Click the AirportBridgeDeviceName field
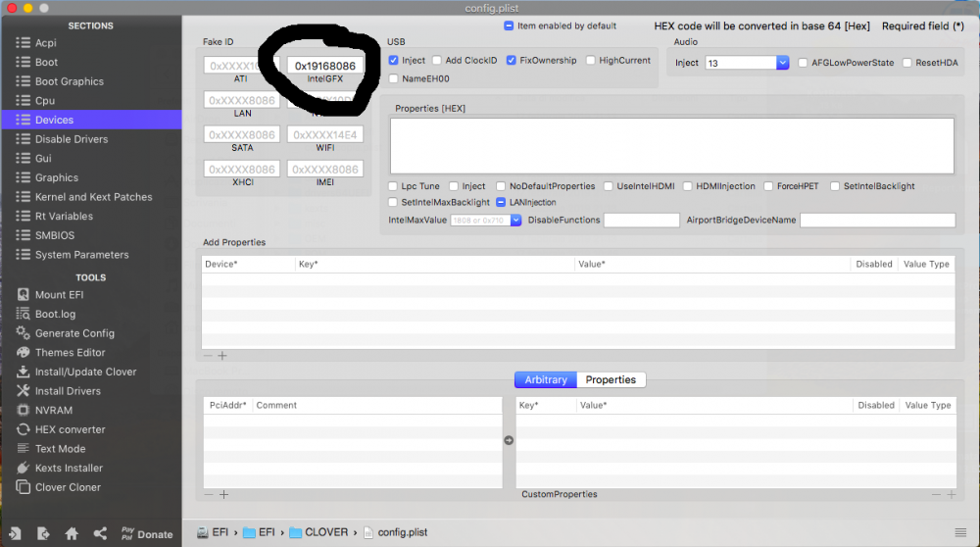This screenshot has width=980, height=547. click(877, 220)
